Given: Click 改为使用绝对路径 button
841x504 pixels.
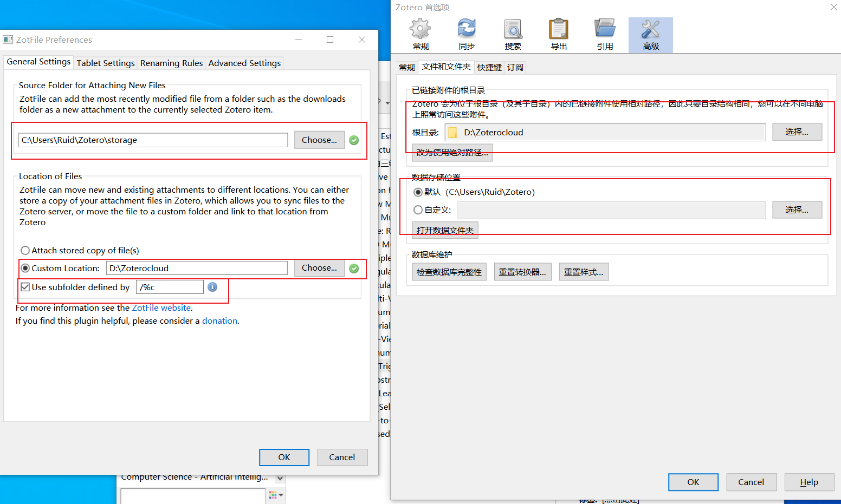Looking at the screenshot, I should [452, 152].
